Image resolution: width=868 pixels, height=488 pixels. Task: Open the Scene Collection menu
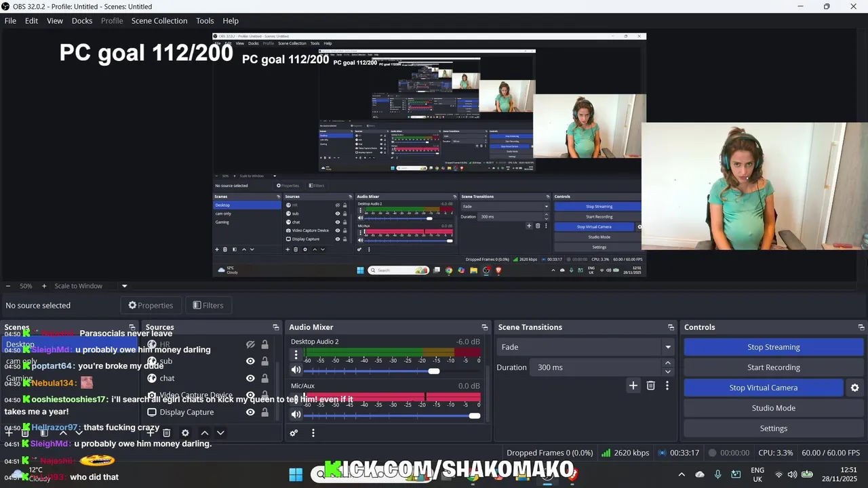159,21
